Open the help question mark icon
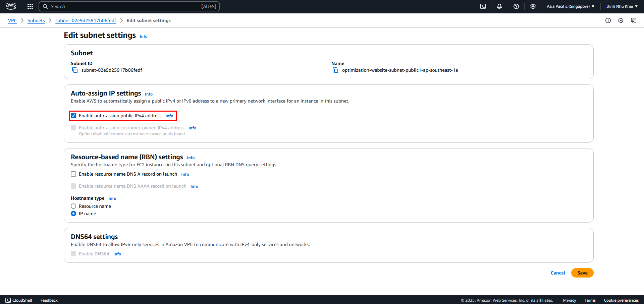Image resolution: width=644 pixels, height=304 pixels. 516,6
